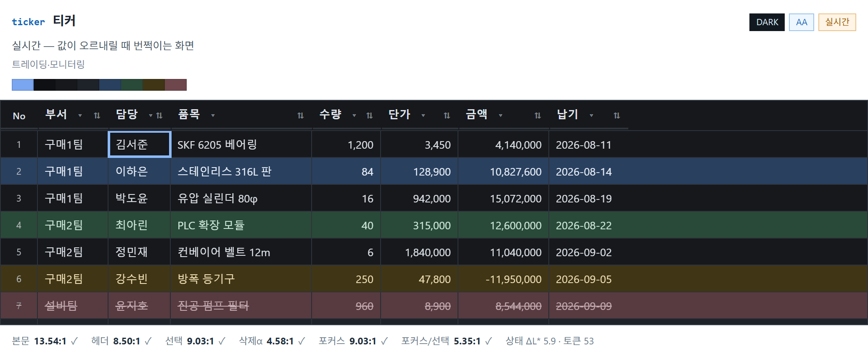This screenshot has width=868, height=357.
Task: Open 수량 column filter dropdown
Action: (355, 115)
